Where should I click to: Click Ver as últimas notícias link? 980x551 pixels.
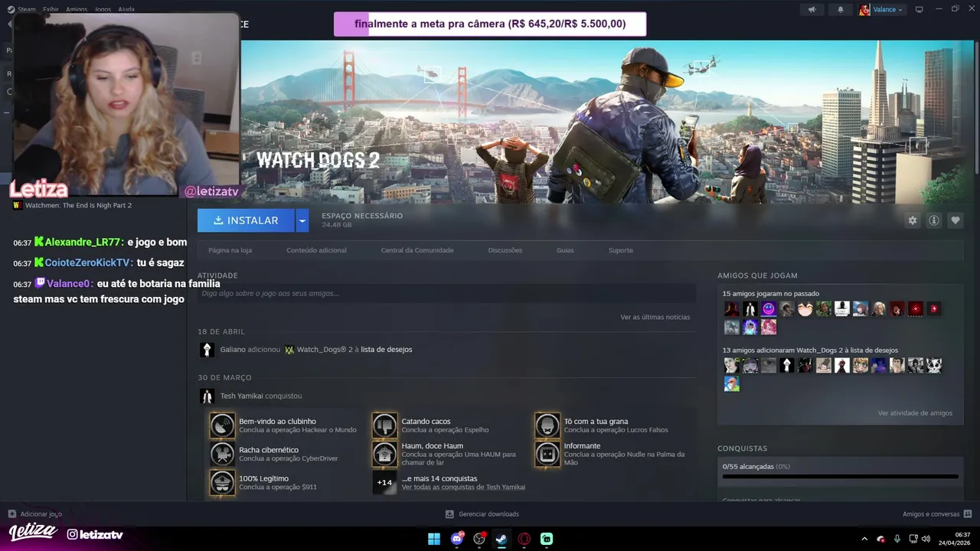[x=655, y=317]
